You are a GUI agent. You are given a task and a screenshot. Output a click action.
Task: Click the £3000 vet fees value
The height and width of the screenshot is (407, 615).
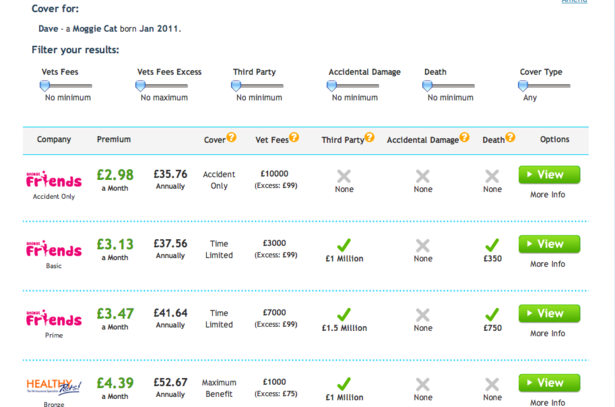275,243
